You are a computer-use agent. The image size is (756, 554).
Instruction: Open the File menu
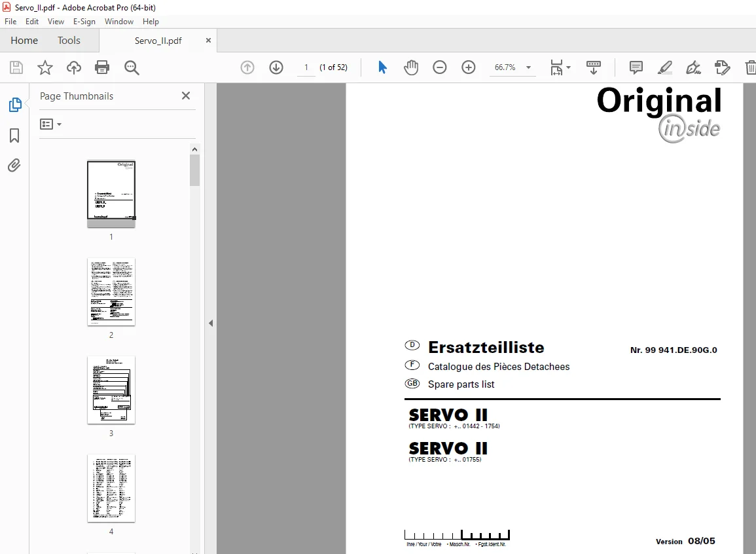coord(10,22)
